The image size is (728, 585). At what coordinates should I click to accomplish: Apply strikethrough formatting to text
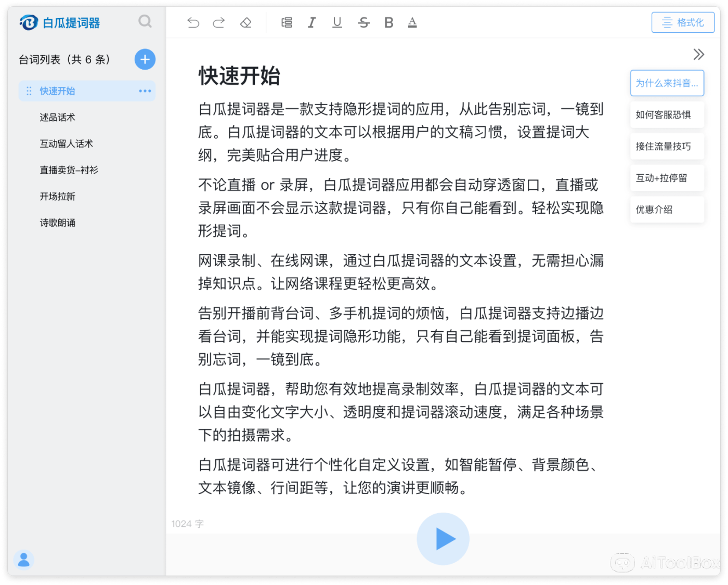(x=363, y=22)
